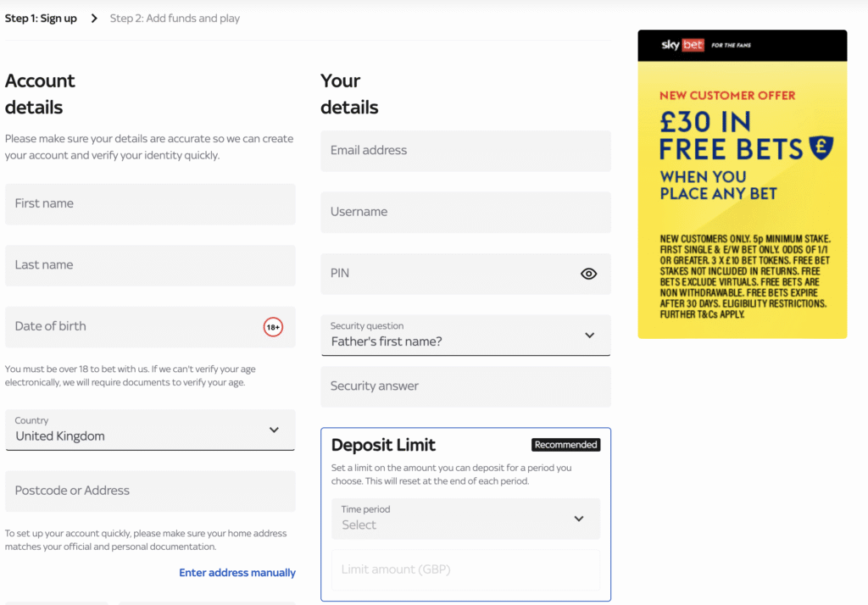Select Step 1: Sign up
The height and width of the screenshot is (605, 868).
(x=41, y=17)
